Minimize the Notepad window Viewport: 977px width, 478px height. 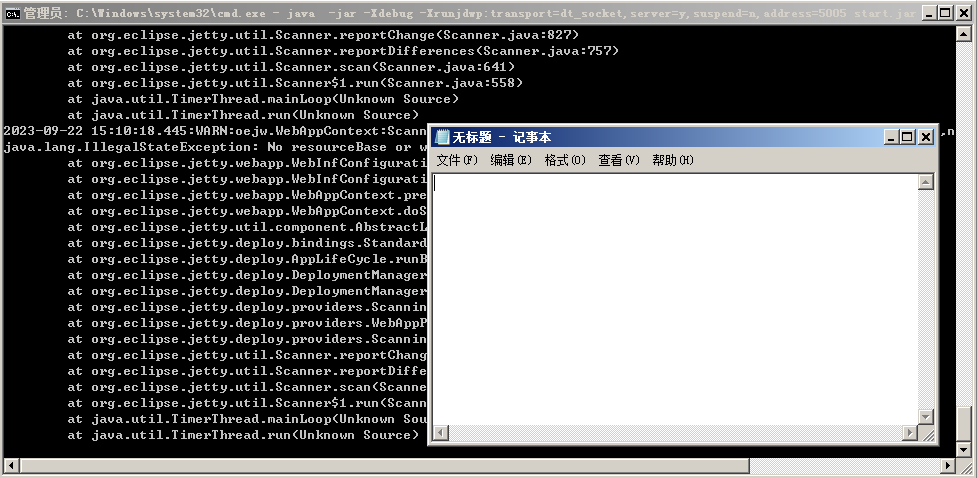[889, 137]
